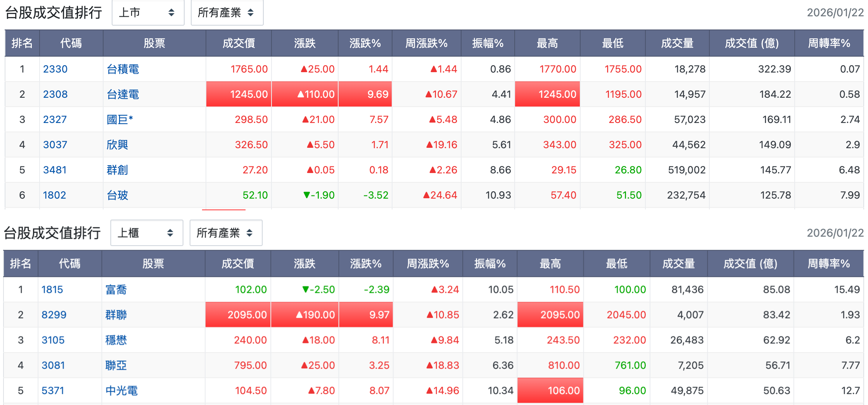Click 成交值 (億) header in top table

pos(751,43)
